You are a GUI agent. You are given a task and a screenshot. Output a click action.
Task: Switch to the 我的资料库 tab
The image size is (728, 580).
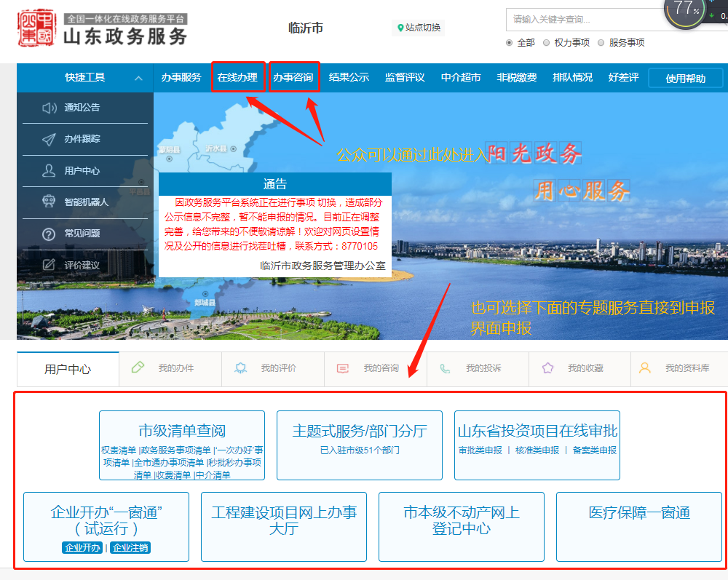coord(679,369)
